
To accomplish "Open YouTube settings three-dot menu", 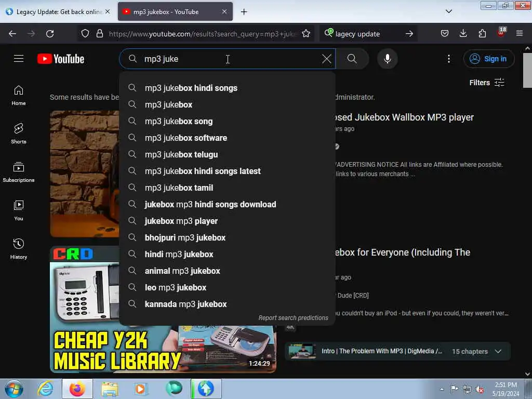I will click(x=448, y=59).
